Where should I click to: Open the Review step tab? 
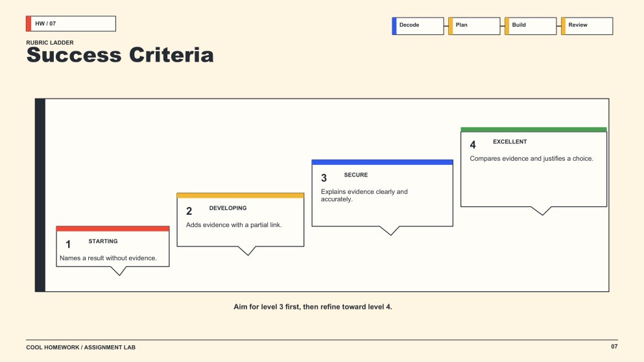(587, 26)
